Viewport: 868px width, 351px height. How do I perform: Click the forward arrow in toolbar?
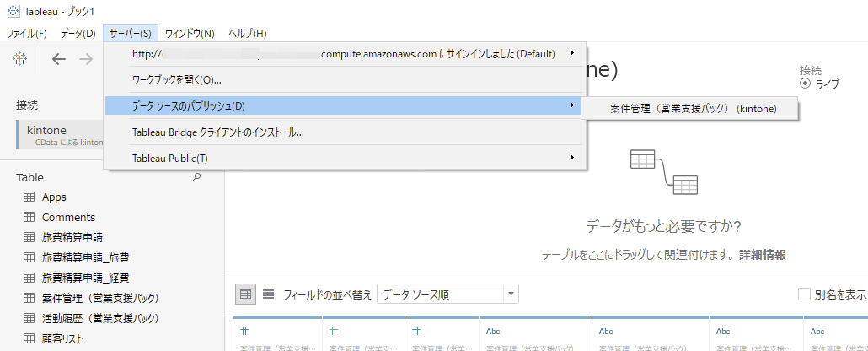pyautogui.click(x=86, y=59)
